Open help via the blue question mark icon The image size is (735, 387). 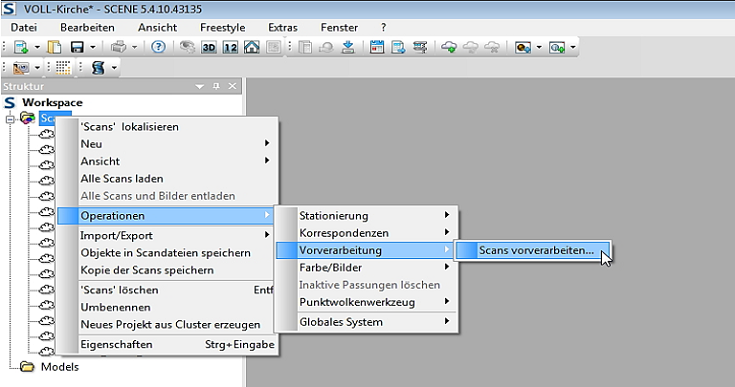(158, 47)
